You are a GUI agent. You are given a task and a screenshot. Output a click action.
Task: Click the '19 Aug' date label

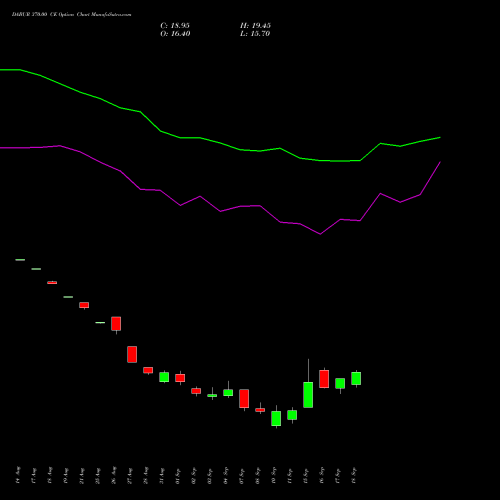pyautogui.click(x=66, y=476)
